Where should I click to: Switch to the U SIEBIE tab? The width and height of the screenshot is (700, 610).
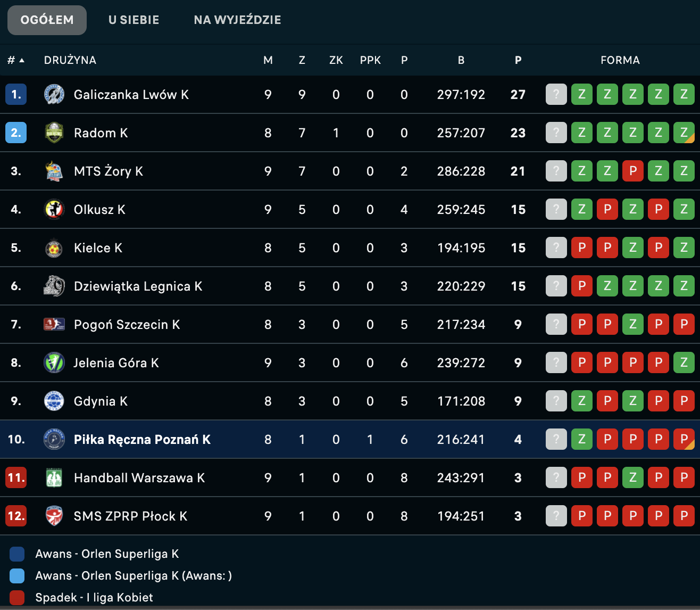click(134, 20)
